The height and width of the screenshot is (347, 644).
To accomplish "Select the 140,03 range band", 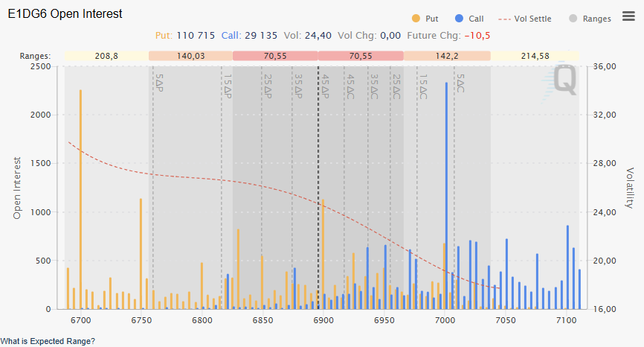I will (x=190, y=56).
